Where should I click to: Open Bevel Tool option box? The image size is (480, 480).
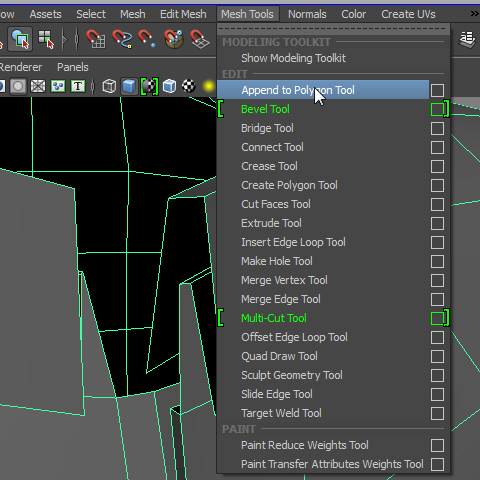[x=437, y=109]
